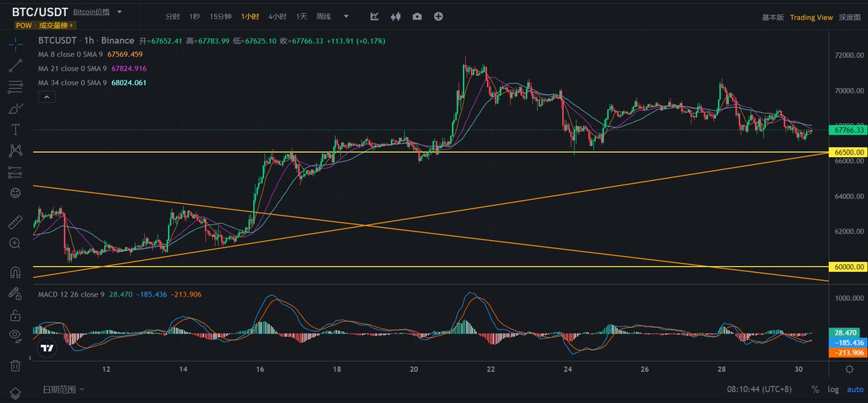Open the Fibonacci and Gann tools
The height and width of the screenshot is (403, 868).
(15, 87)
